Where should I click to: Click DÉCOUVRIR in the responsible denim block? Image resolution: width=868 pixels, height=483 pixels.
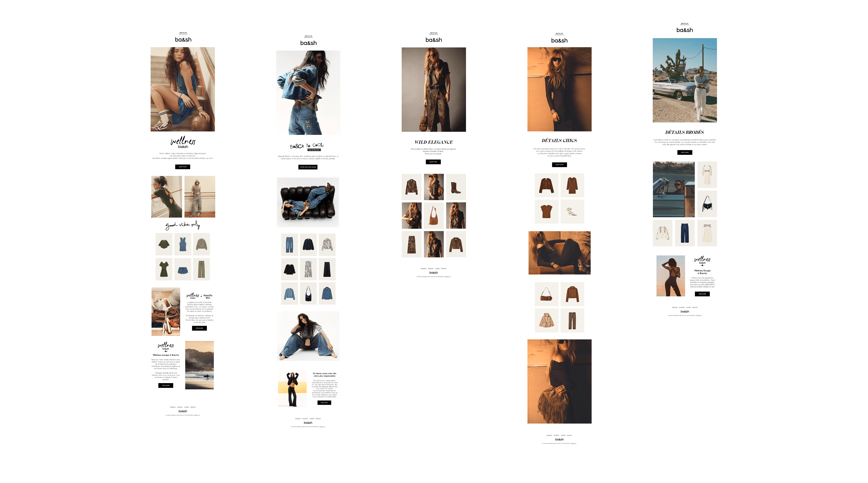pos(324,403)
